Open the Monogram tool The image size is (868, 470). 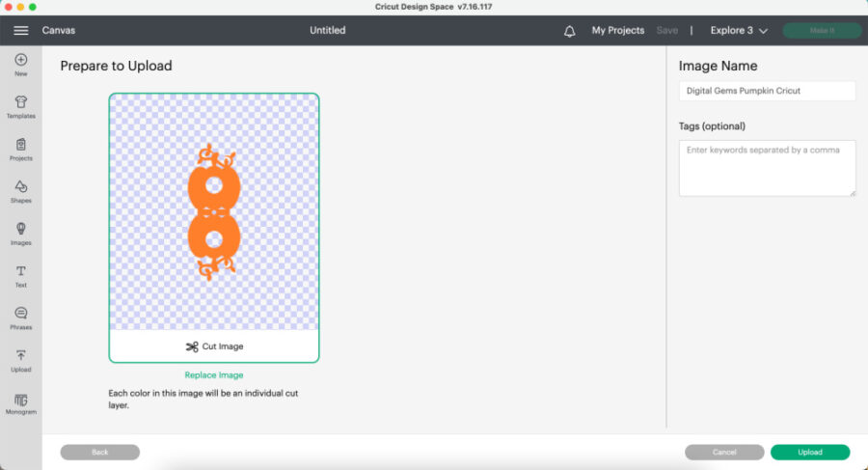(21, 402)
